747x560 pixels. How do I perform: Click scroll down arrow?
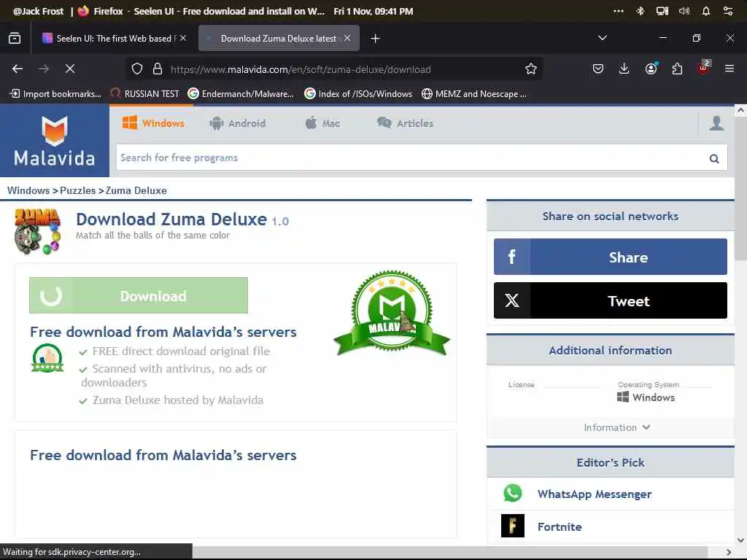click(740, 540)
